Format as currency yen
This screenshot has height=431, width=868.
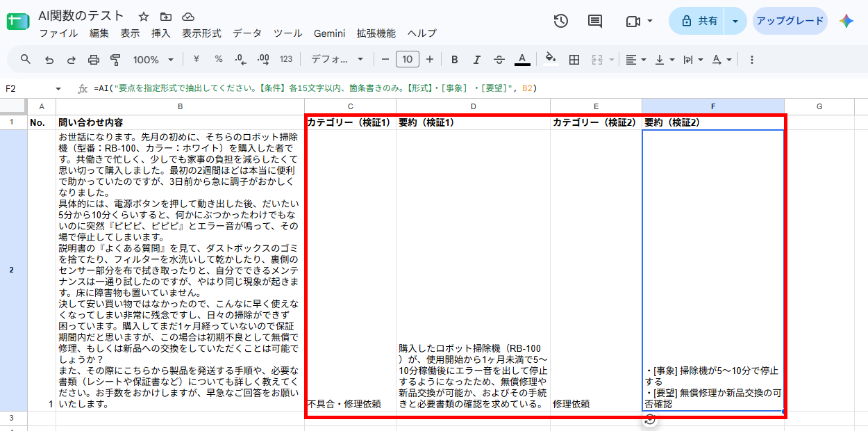[196, 59]
